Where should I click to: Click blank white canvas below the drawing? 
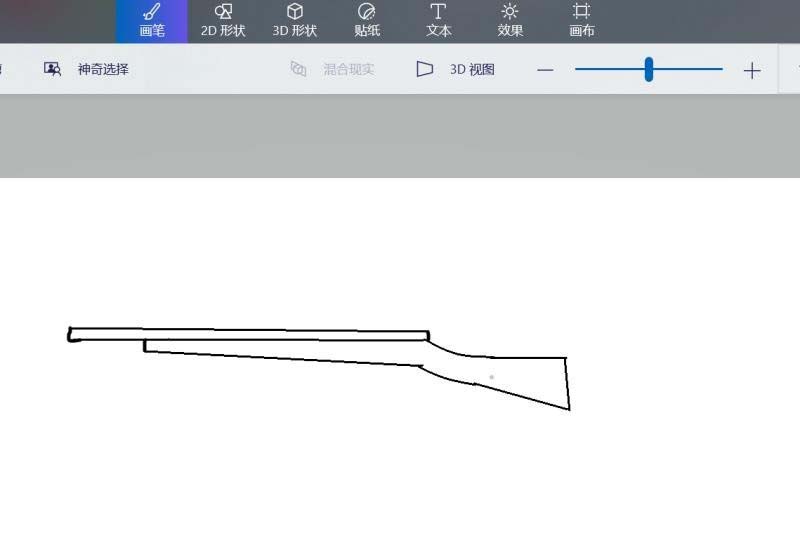[400, 480]
